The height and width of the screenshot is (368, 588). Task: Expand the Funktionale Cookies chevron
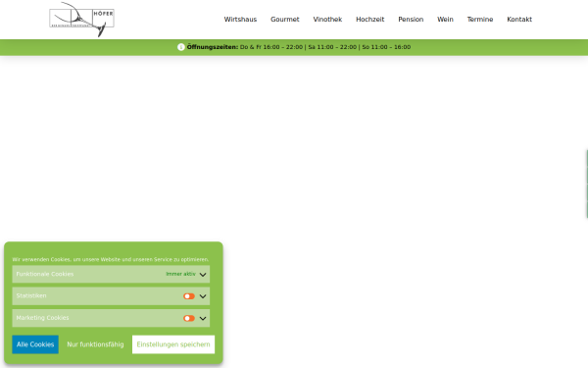[203, 275]
